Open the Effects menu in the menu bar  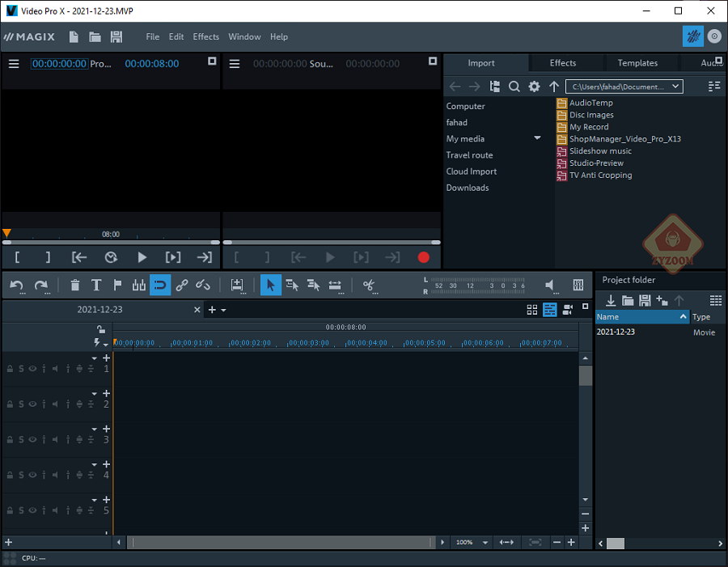pos(205,36)
